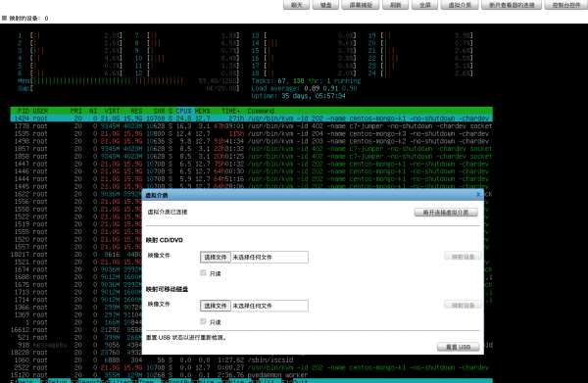588x383 pixels.
Task: Click the 虚拟介质 dialog title bar
Action: point(313,195)
